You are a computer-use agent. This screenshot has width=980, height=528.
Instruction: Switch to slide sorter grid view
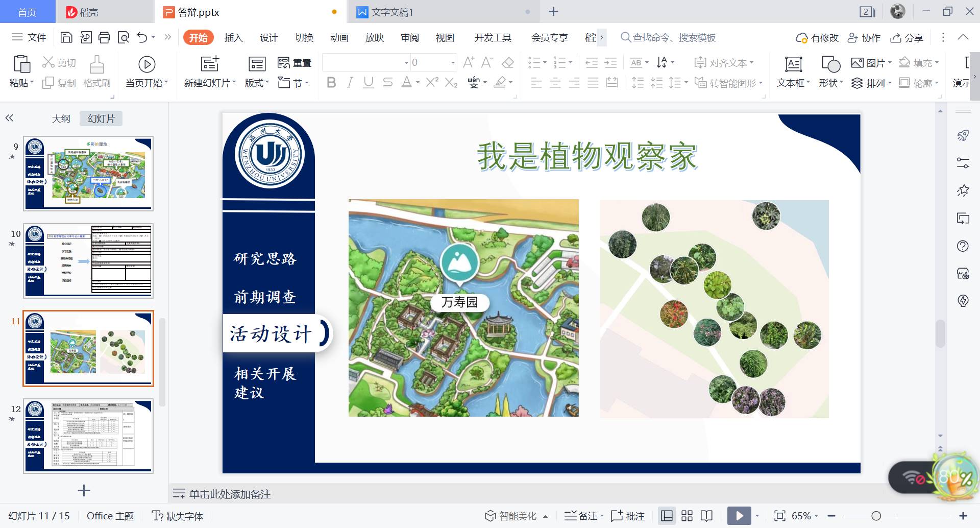[x=687, y=516]
